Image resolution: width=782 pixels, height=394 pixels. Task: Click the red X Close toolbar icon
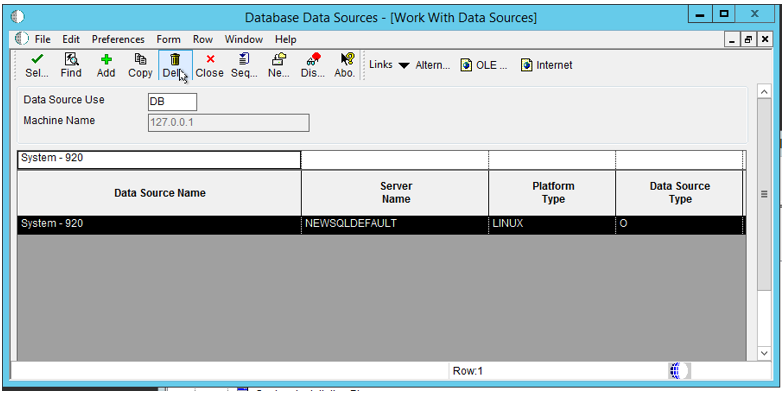coord(210,60)
